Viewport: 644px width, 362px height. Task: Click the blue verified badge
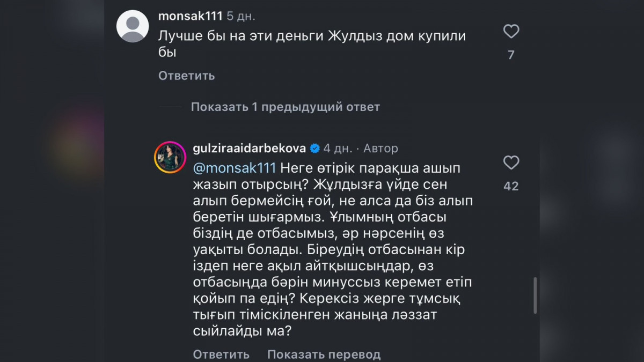315,148
